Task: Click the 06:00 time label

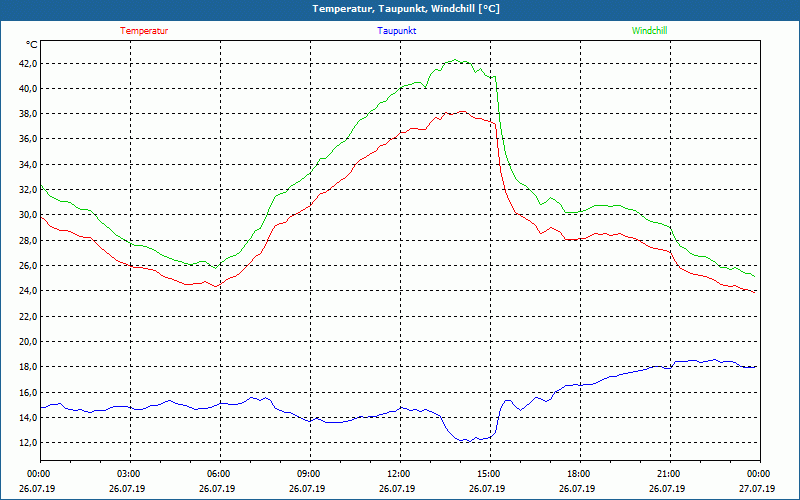Action: coord(219,474)
